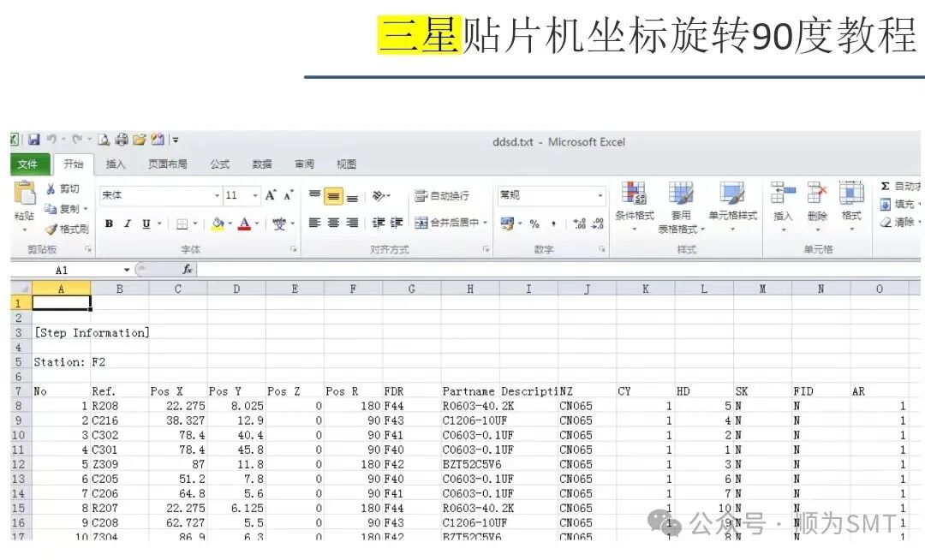This screenshot has width=925, height=560.
Task: Click the formula bar input field
Action: coord(558,270)
